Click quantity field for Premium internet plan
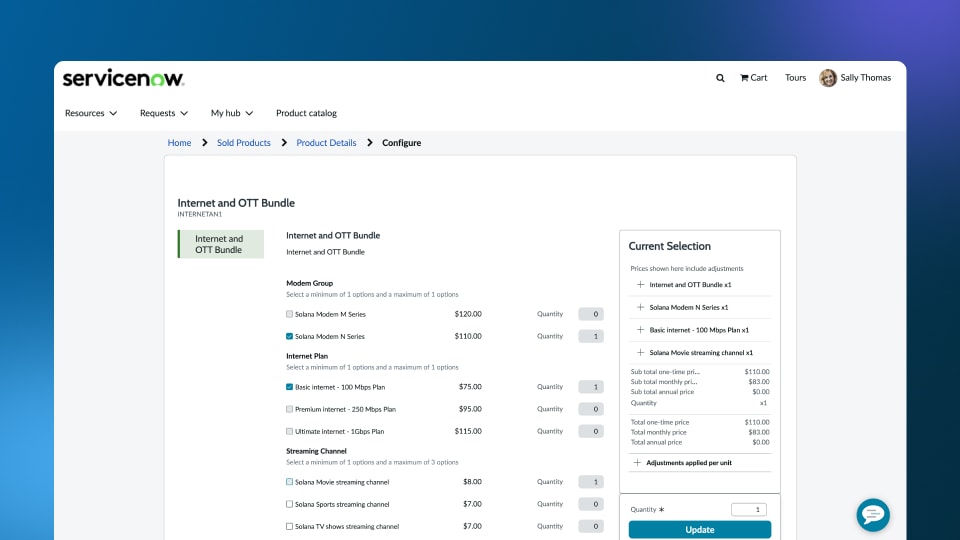Image resolution: width=960 pixels, height=540 pixels. click(x=591, y=409)
